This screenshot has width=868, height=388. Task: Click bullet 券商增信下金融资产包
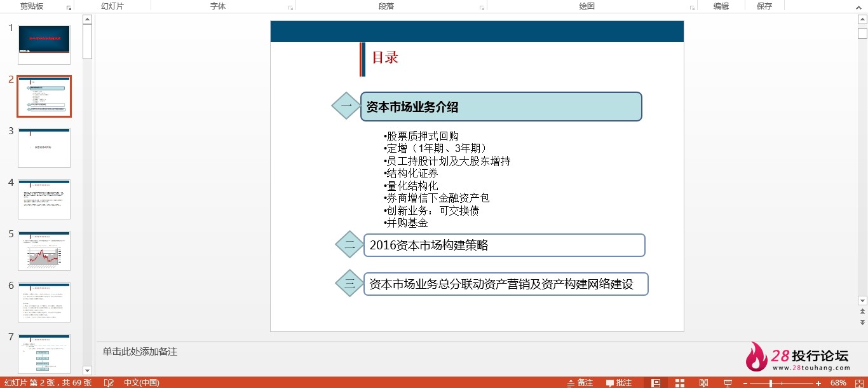[x=437, y=198]
